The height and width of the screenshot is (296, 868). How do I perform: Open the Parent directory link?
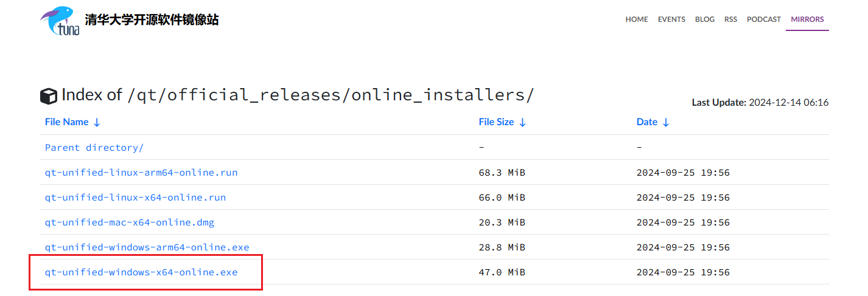point(94,148)
